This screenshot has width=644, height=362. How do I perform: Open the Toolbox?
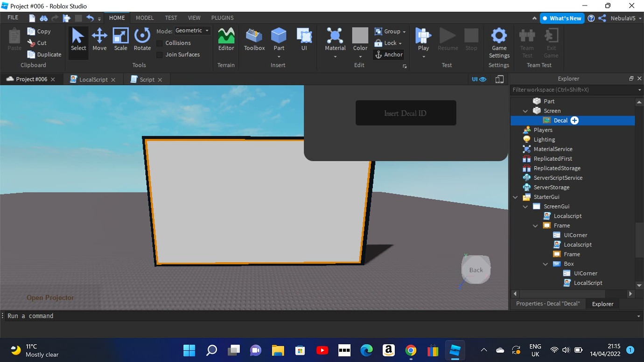click(x=254, y=42)
